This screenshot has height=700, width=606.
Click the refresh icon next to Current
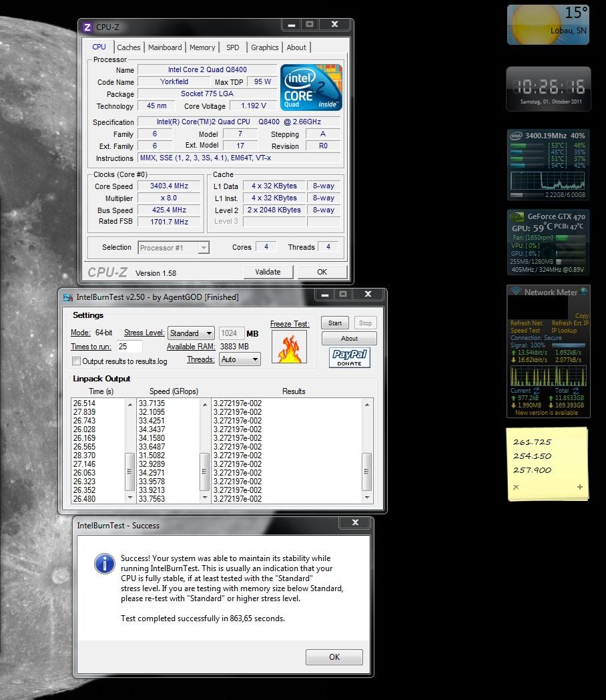(537, 391)
